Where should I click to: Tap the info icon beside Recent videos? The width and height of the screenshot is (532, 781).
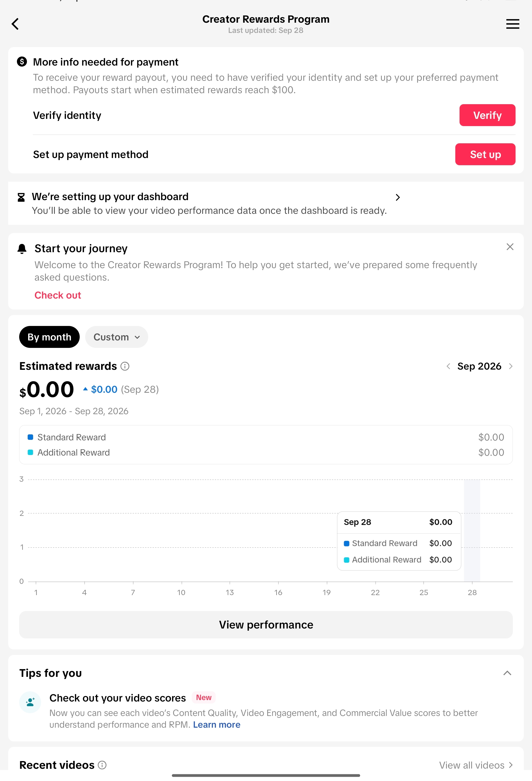102,765
